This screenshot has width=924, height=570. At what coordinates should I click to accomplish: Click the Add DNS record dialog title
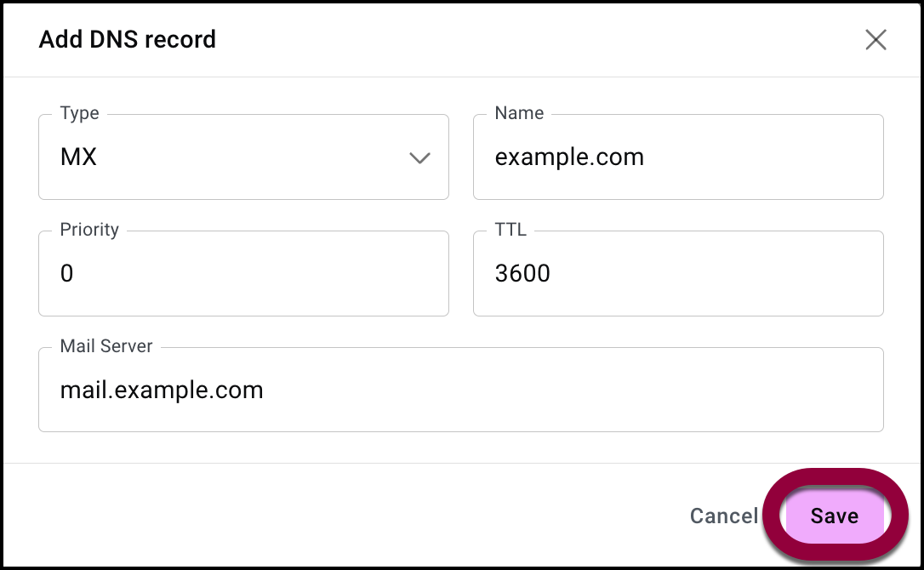(x=128, y=40)
